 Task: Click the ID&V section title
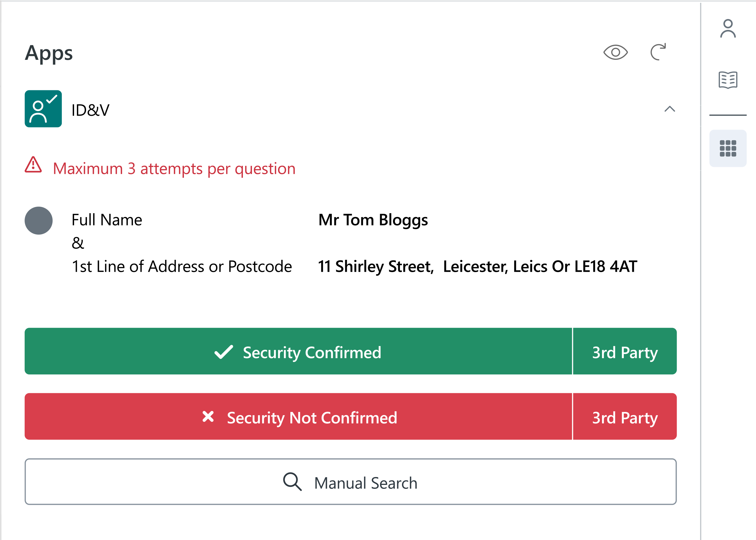point(90,110)
